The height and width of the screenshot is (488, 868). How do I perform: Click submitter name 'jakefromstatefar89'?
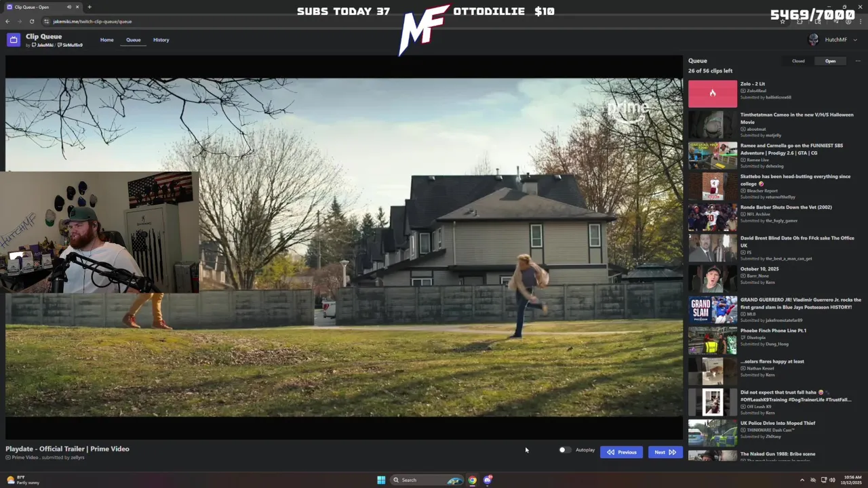(x=784, y=321)
